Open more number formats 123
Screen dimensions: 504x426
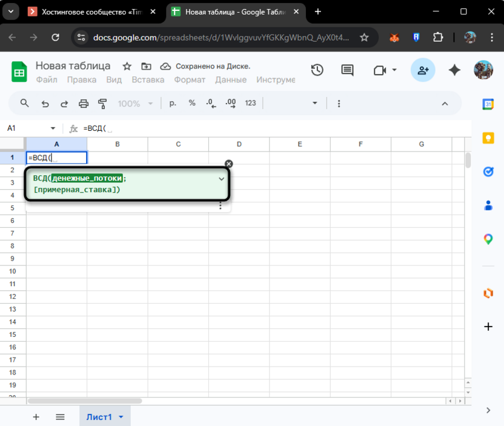click(x=250, y=103)
